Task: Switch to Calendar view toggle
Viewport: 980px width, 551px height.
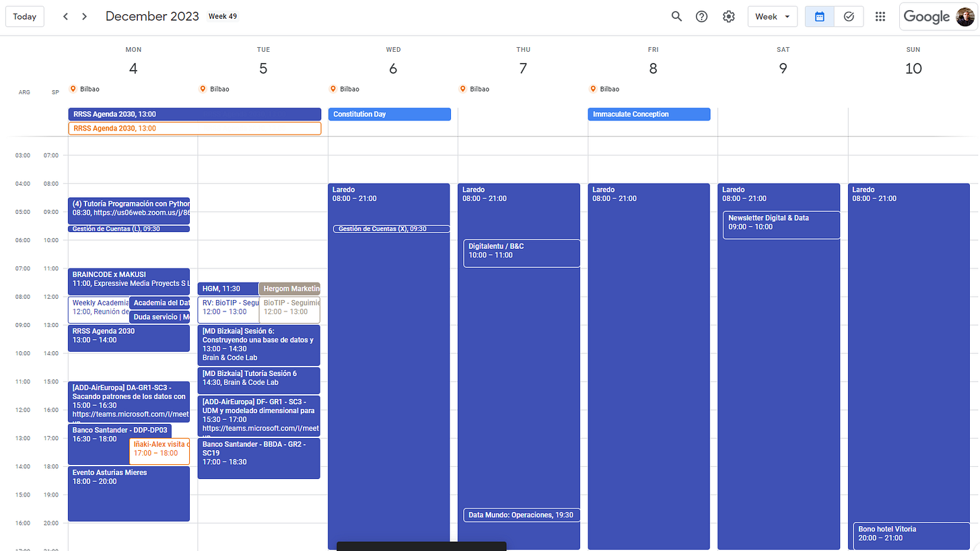Action: click(x=820, y=17)
